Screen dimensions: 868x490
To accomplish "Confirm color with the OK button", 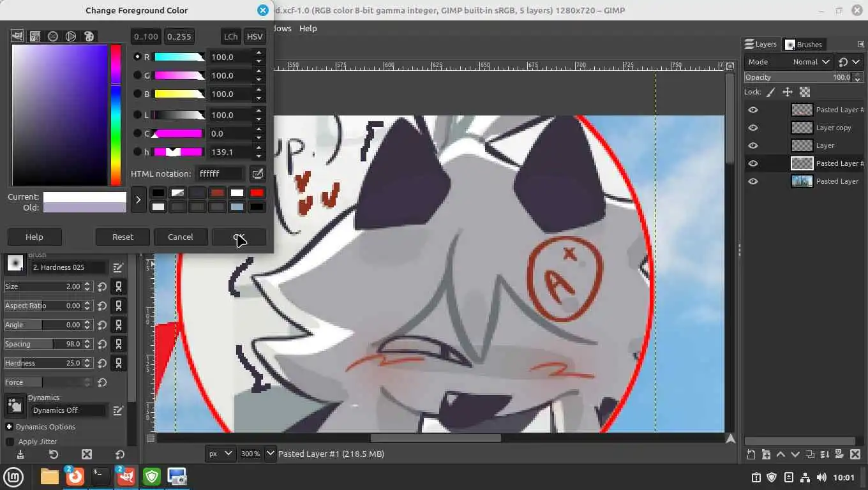I will coord(239,237).
